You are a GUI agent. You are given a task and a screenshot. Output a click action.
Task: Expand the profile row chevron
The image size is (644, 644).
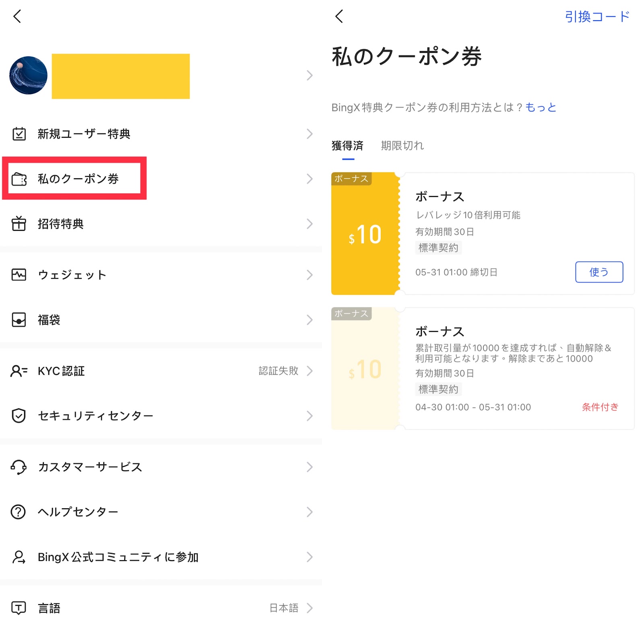click(309, 75)
